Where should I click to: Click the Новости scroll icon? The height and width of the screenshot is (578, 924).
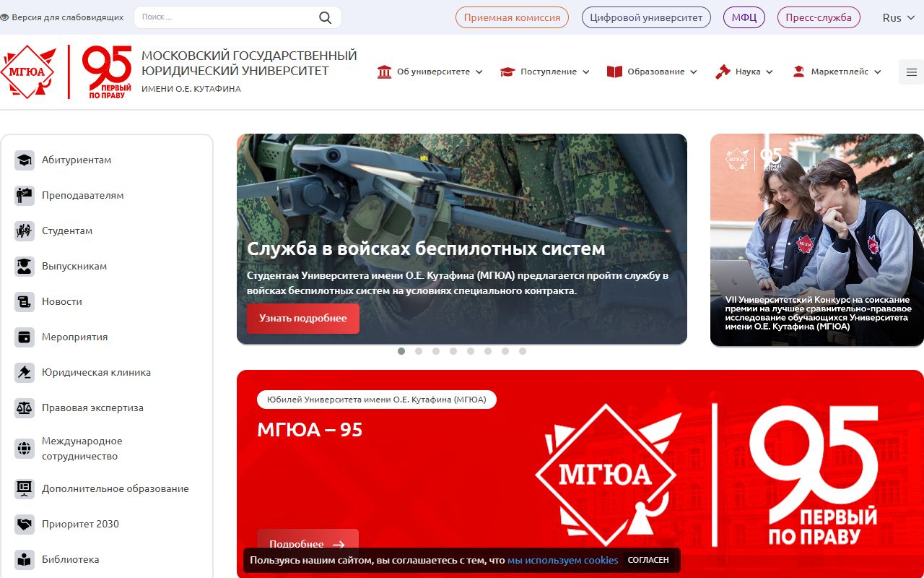tap(25, 302)
